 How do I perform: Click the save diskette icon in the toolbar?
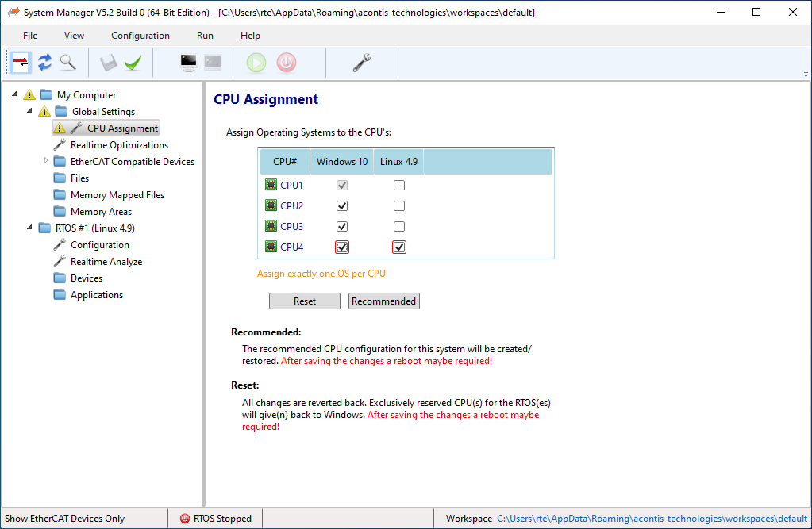(110, 62)
